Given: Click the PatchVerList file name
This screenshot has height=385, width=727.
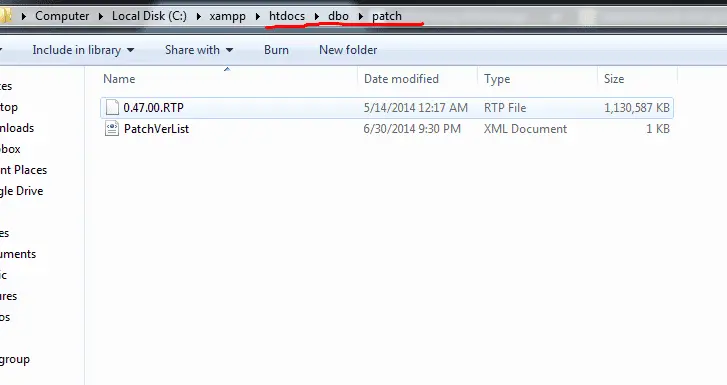Looking at the screenshot, I should [x=156, y=129].
